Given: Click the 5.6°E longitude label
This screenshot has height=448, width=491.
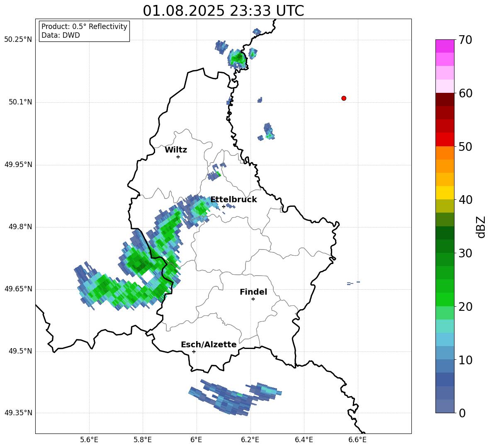Looking at the screenshot, I should point(89,440).
